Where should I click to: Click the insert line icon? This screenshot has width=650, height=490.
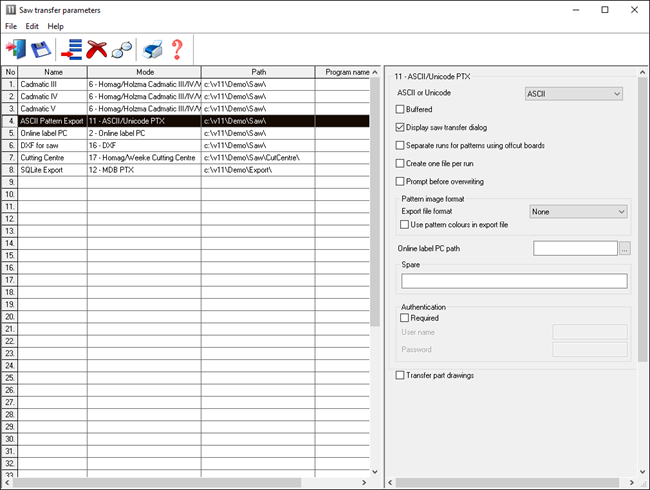(72, 48)
